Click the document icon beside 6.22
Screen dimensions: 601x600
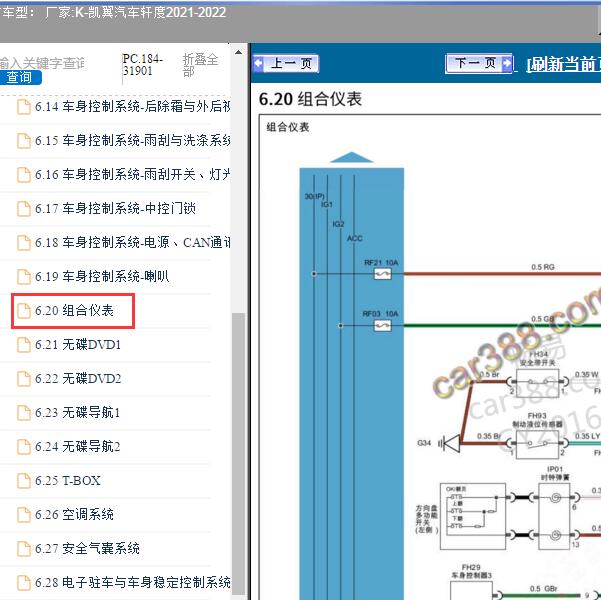point(24,379)
